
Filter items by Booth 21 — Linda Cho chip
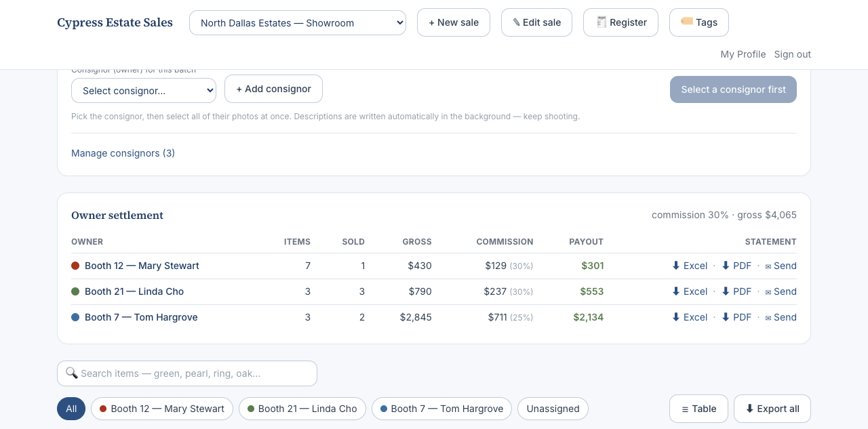coord(302,409)
